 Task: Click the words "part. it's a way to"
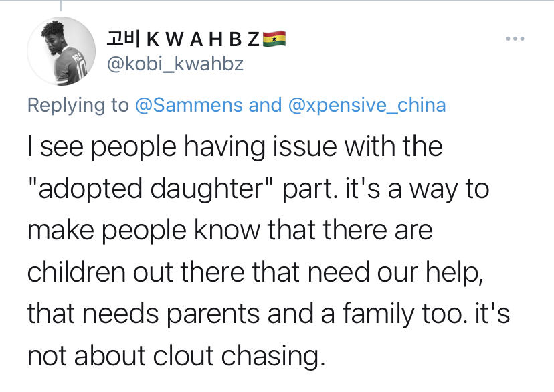click(x=386, y=189)
